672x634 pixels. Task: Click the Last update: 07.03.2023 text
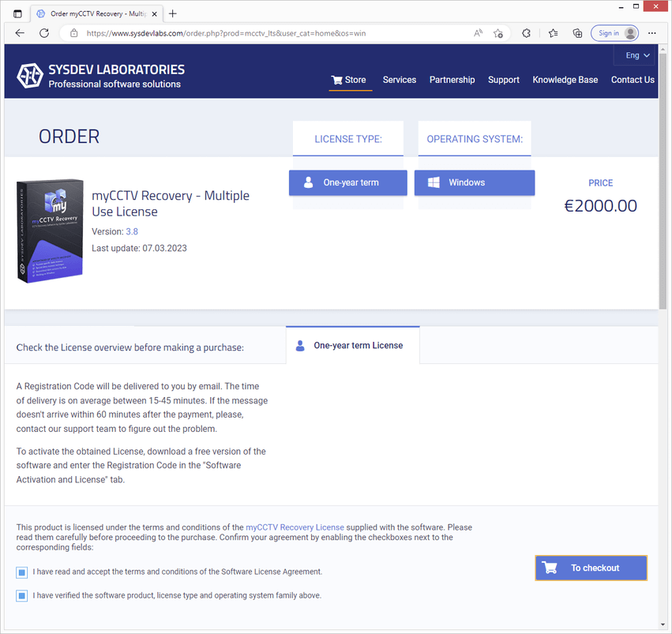pyautogui.click(x=139, y=248)
